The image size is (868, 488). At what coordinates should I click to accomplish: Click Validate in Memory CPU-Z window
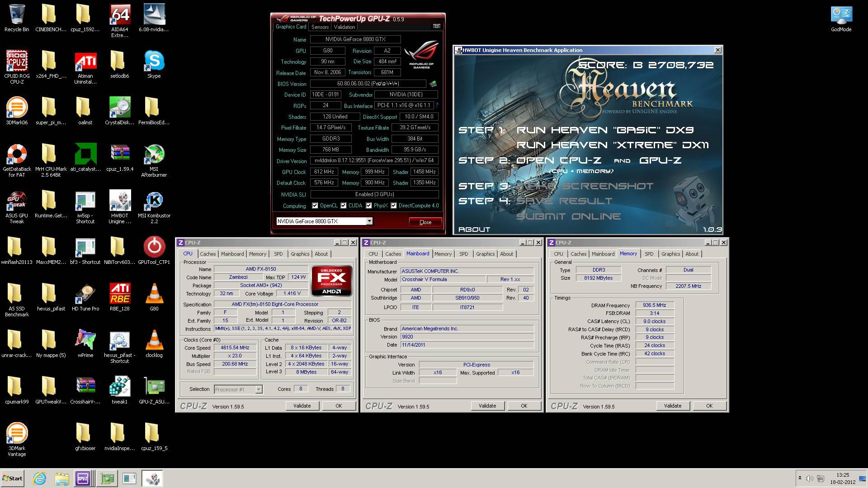tap(673, 406)
